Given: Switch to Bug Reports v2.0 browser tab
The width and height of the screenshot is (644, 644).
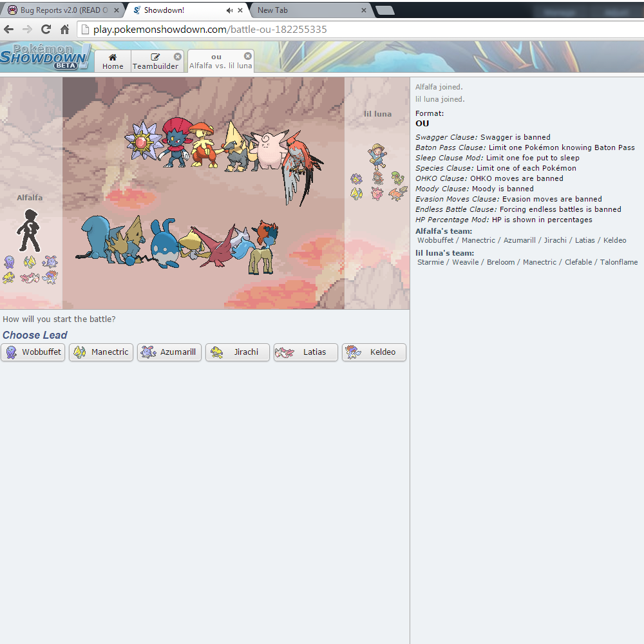Looking at the screenshot, I should (x=62, y=10).
